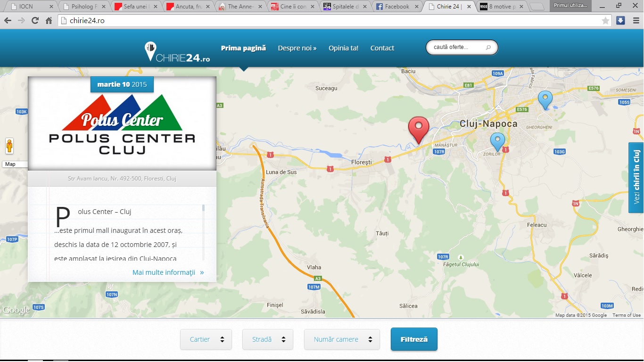Open the new tab button
This screenshot has width=644, height=362.
[x=537, y=7]
